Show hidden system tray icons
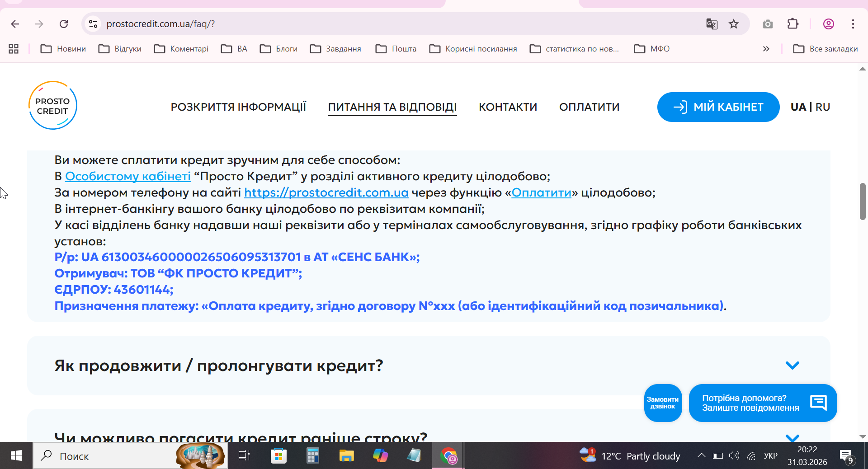This screenshot has width=868, height=469. point(701,455)
